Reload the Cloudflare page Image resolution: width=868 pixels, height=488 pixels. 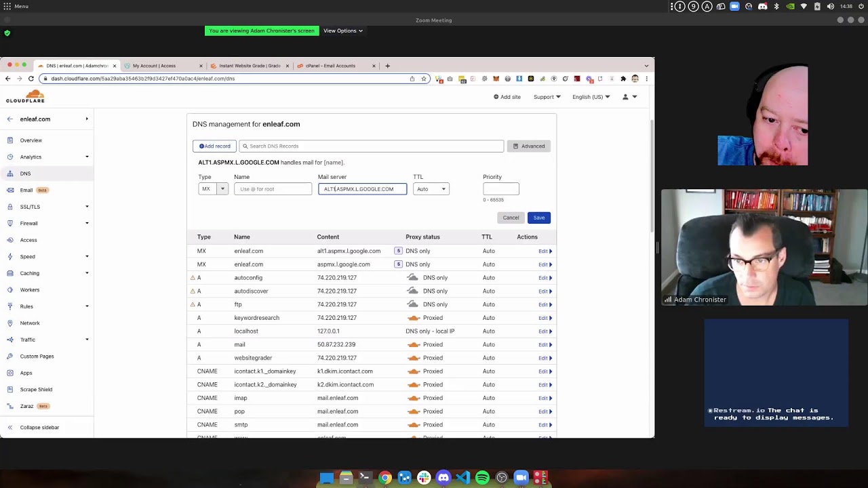[31, 79]
